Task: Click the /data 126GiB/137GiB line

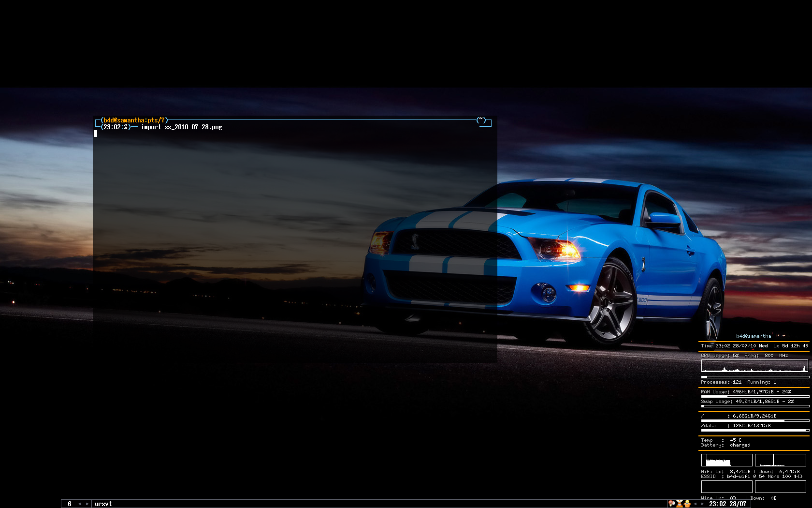Action: (x=736, y=426)
